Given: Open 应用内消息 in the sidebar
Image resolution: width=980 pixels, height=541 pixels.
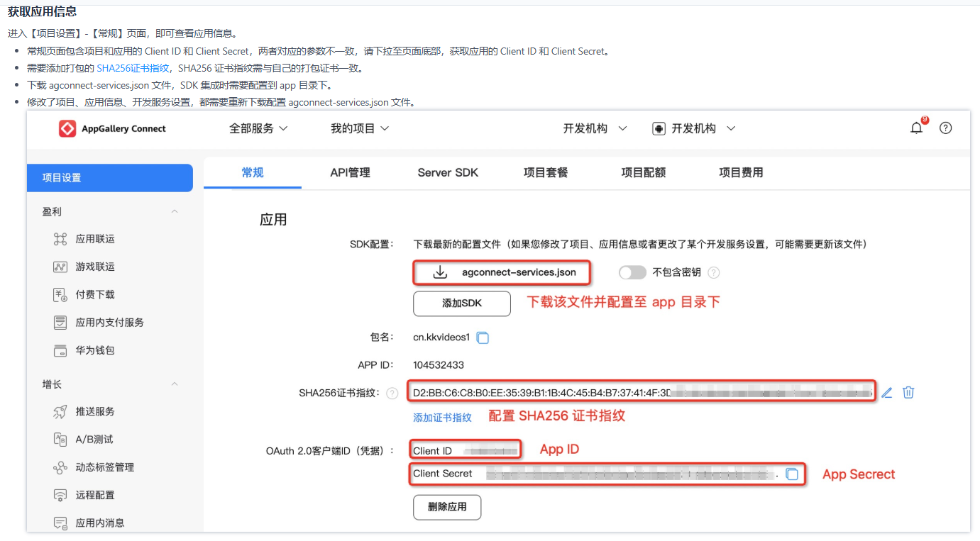Looking at the screenshot, I should (100, 523).
